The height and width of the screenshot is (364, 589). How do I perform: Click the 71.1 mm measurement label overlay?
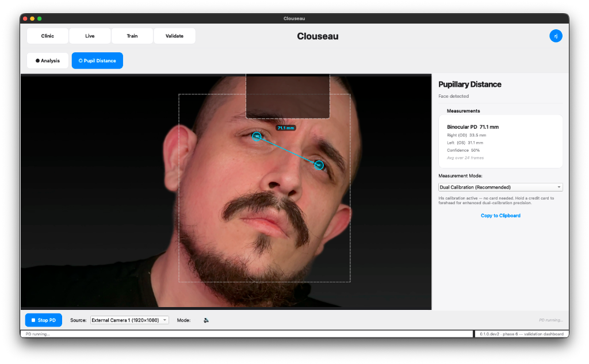[285, 128]
